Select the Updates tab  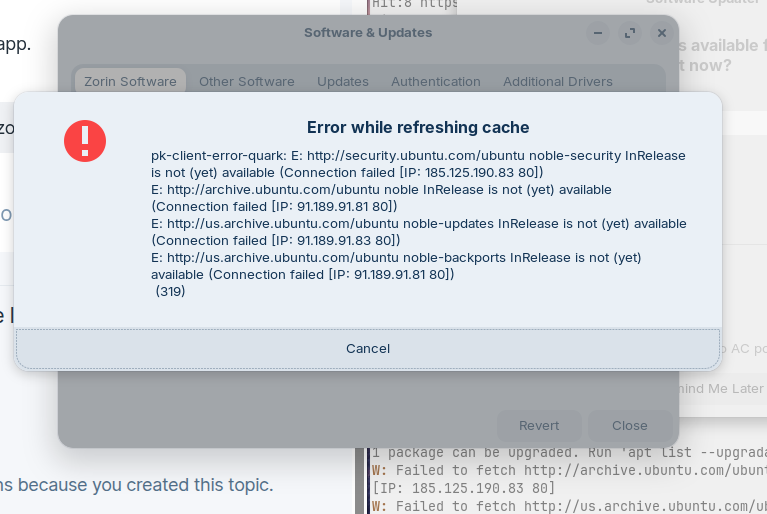click(343, 82)
